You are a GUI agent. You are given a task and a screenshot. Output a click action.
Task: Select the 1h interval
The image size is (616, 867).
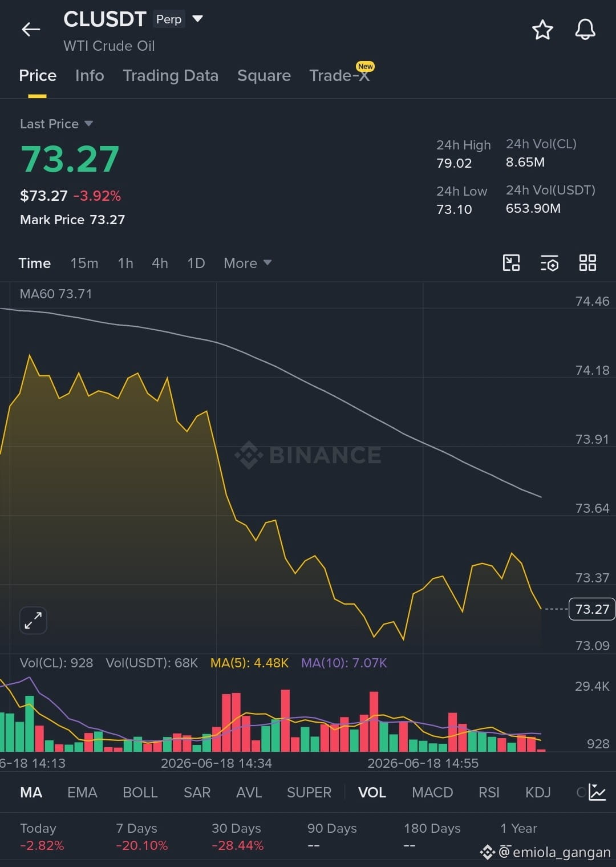(125, 263)
